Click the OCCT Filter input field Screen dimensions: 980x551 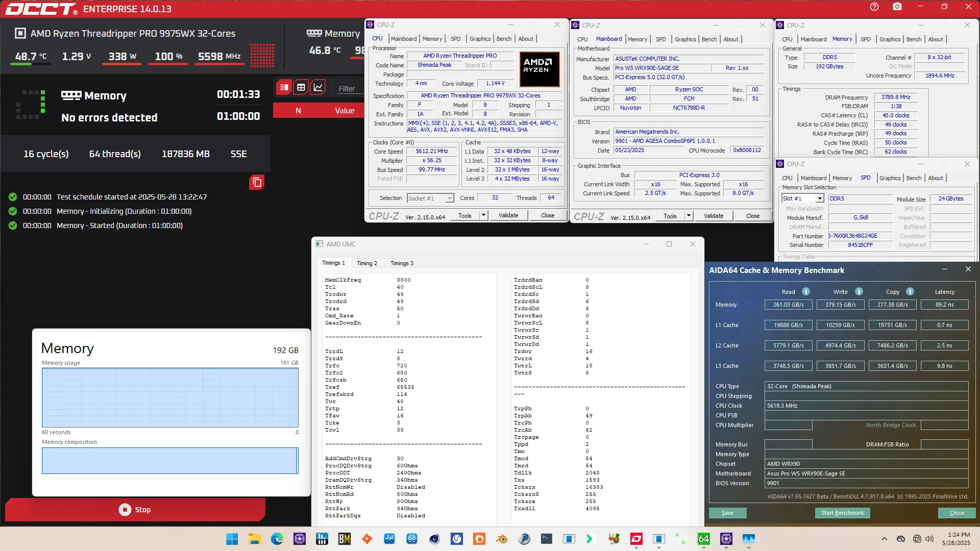(x=349, y=88)
